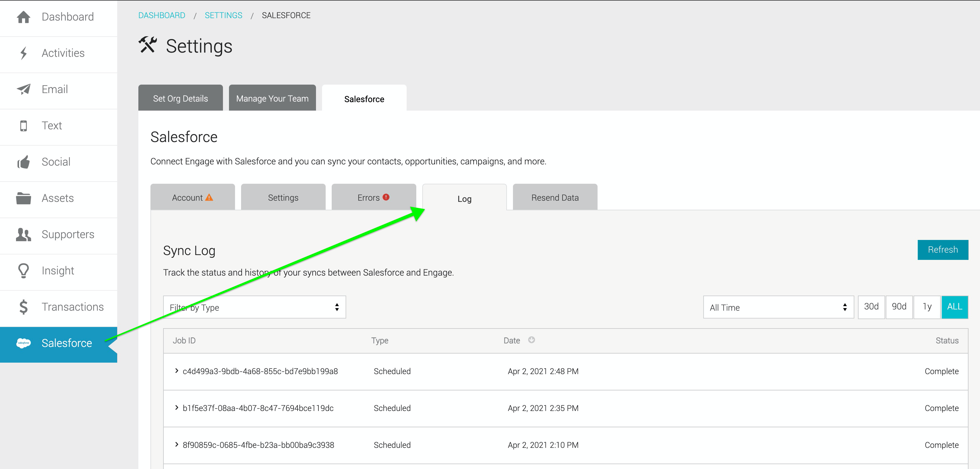Click the Email paper plane icon

[24, 89]
